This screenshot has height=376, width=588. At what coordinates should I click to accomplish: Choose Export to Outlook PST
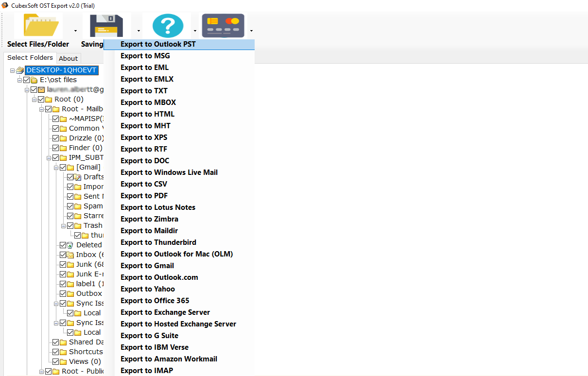click(158, 44)
